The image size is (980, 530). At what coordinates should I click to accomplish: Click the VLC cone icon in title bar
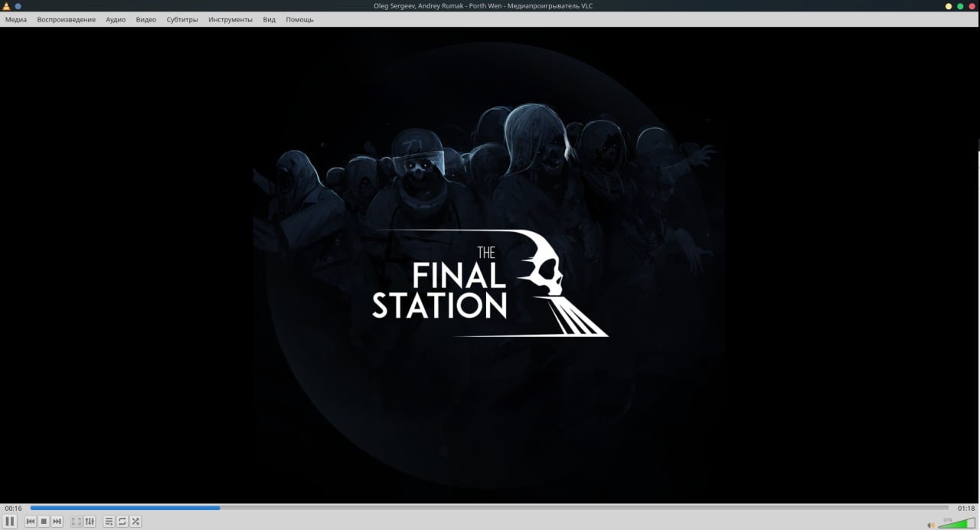[x=6, y=6]
